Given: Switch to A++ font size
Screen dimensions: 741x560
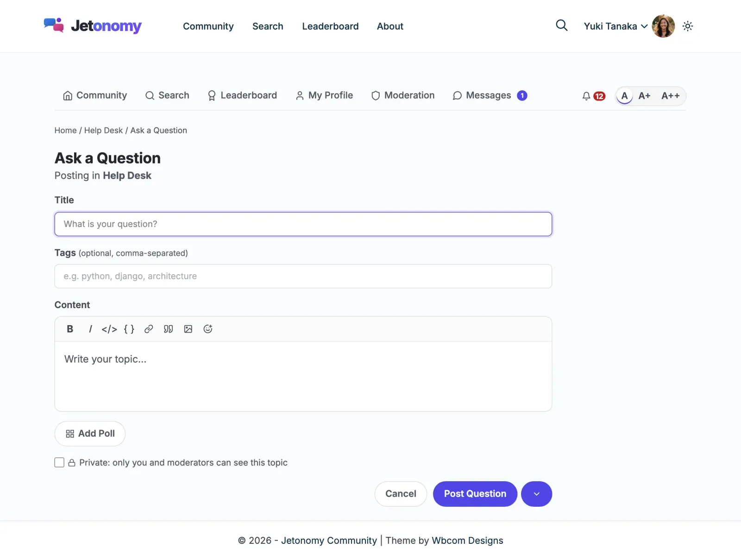Looking at the screenshot, I should click(x=670, y=96).
